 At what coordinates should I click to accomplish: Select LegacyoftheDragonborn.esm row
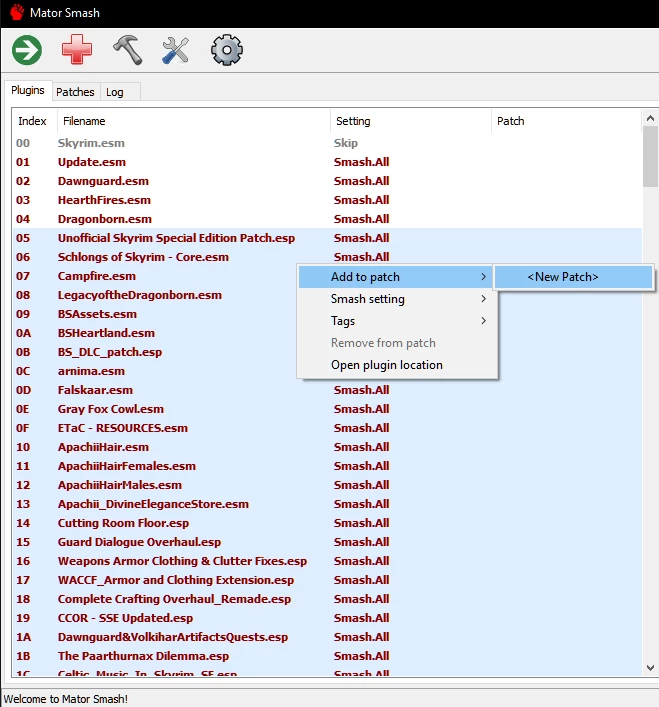[x=153, y=295]
